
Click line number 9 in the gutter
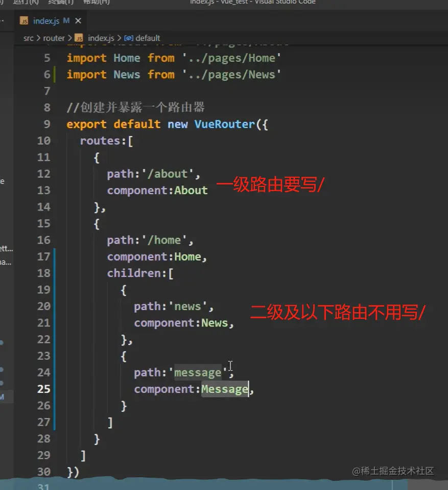(47, 124)
